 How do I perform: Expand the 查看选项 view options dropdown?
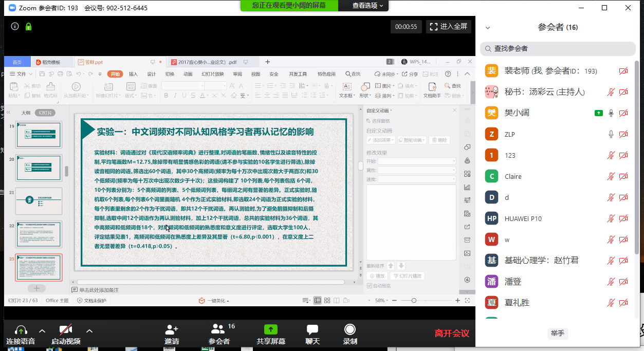[x=367, y=6]
